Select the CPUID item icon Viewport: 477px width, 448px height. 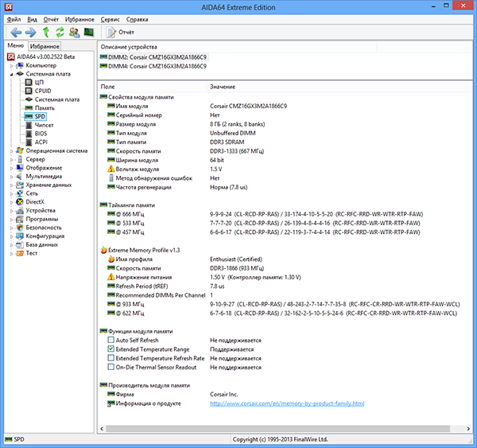29,91
